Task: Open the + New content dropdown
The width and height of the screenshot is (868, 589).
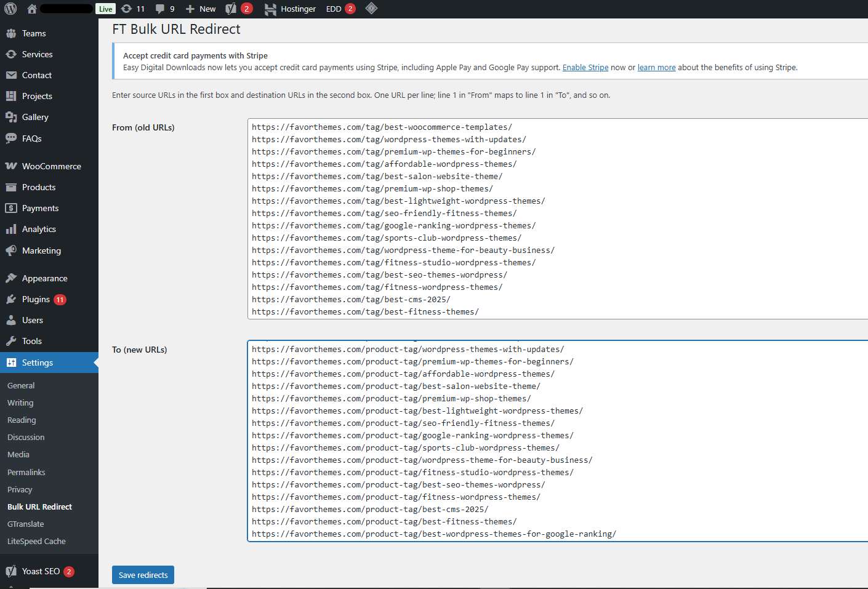Action: tap(201, 9)
